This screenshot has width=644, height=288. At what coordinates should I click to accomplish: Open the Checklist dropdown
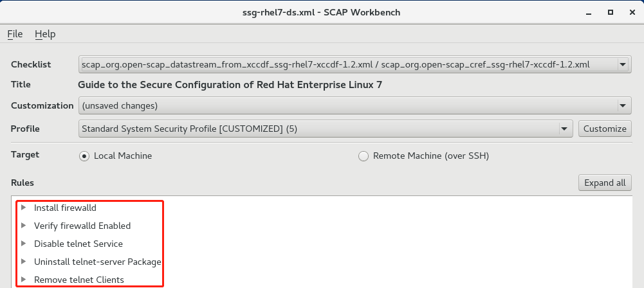click(355, 64)
